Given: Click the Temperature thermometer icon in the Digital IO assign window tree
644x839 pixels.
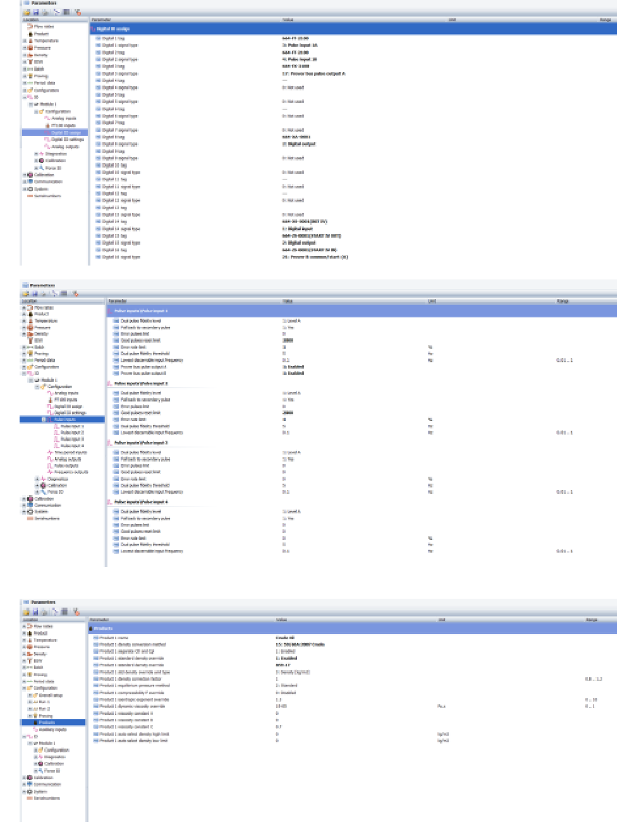Looking at the screenshot, I should [30, 41].
